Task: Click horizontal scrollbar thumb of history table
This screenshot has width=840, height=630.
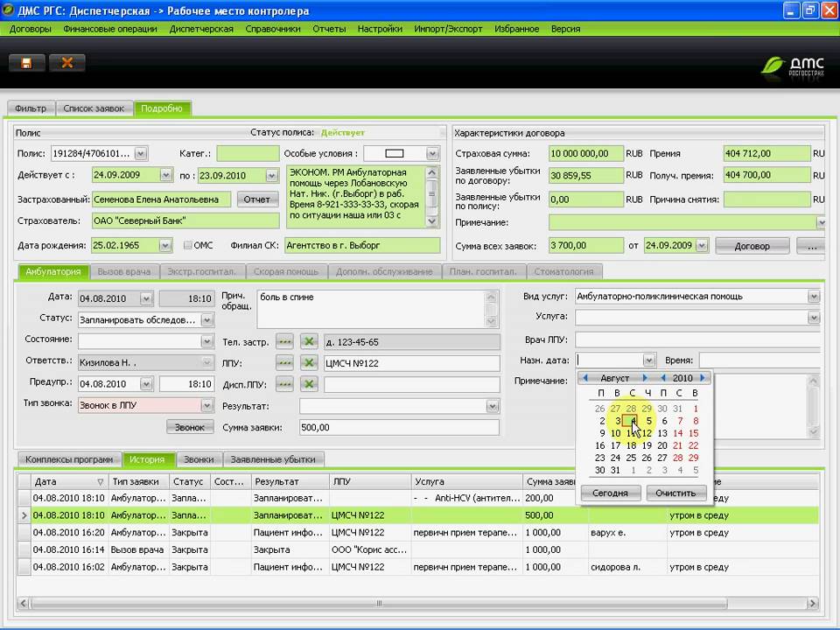Action: click(x=379, y=603)
